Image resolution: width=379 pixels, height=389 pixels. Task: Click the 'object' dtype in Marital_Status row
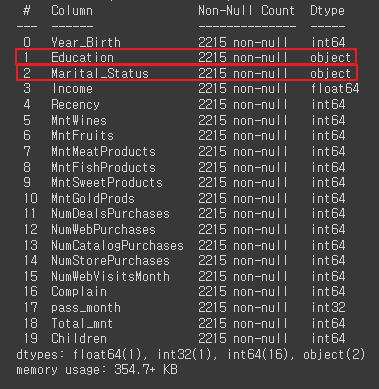tap(331, 73)
